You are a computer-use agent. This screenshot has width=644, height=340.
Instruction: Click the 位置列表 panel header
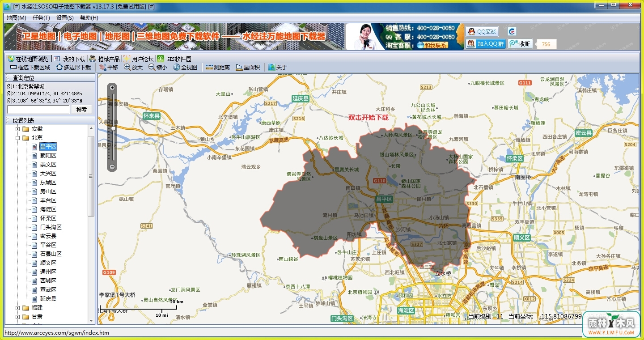(50, 120)
